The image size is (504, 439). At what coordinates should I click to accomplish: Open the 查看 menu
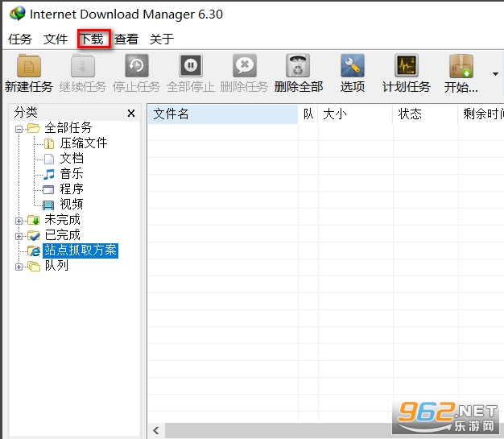click(126, 39)
